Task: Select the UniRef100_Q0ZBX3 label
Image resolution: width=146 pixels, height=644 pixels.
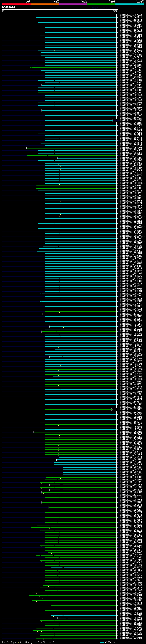Action: click(x=131, y=472)
